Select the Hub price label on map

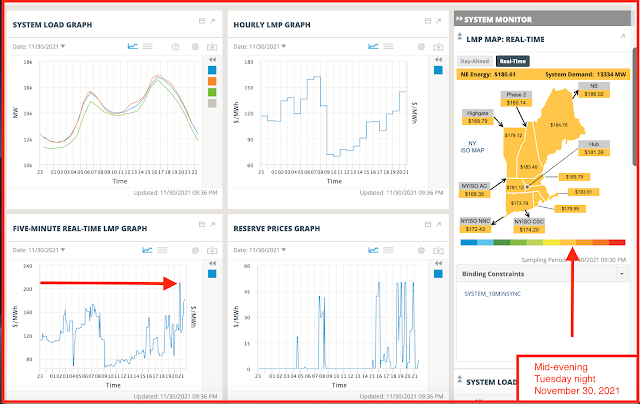point(594,148)
